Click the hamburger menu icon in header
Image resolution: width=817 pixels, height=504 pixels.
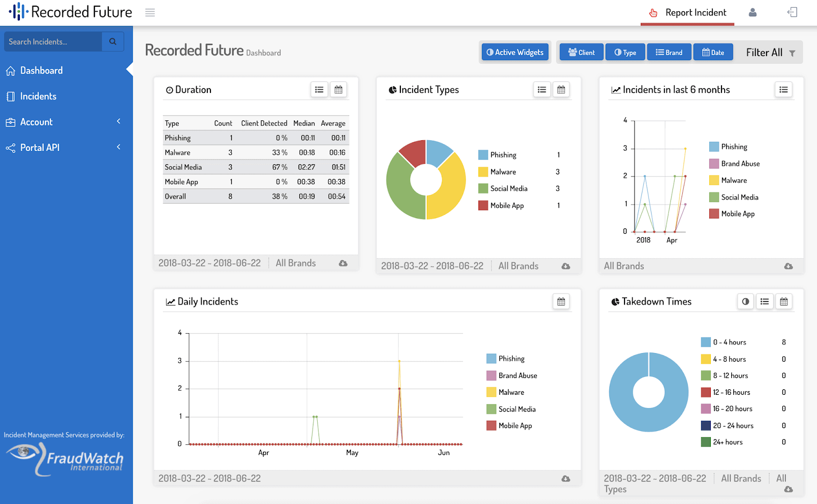(150, 13)
